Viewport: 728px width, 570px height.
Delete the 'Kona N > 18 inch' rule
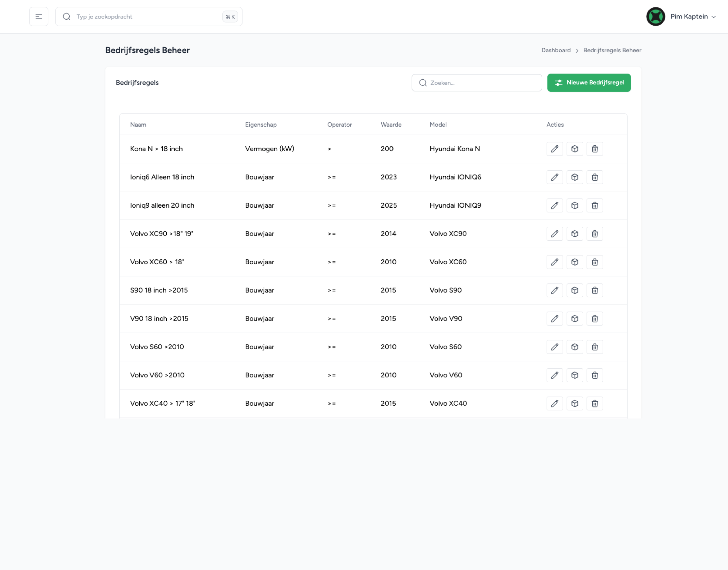tap(595, 149)
